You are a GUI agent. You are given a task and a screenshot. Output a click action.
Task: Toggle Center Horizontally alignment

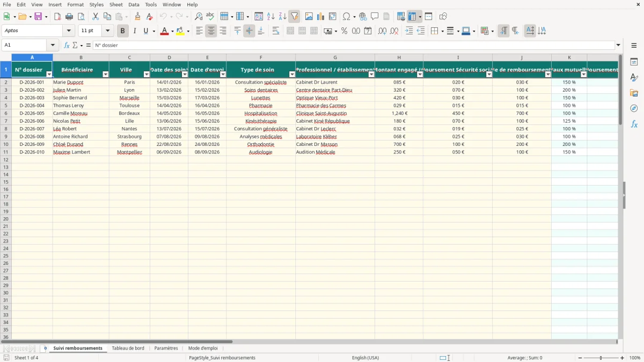click(x=211, y=31)
